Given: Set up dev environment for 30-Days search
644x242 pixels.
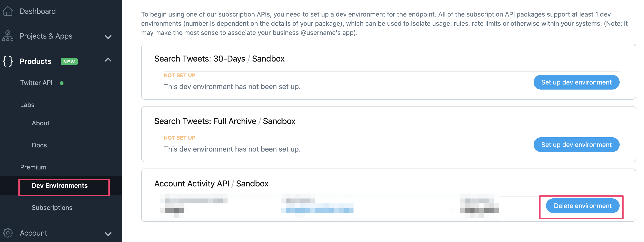Looking at the screenshot, I should click(x=576, y=82).
